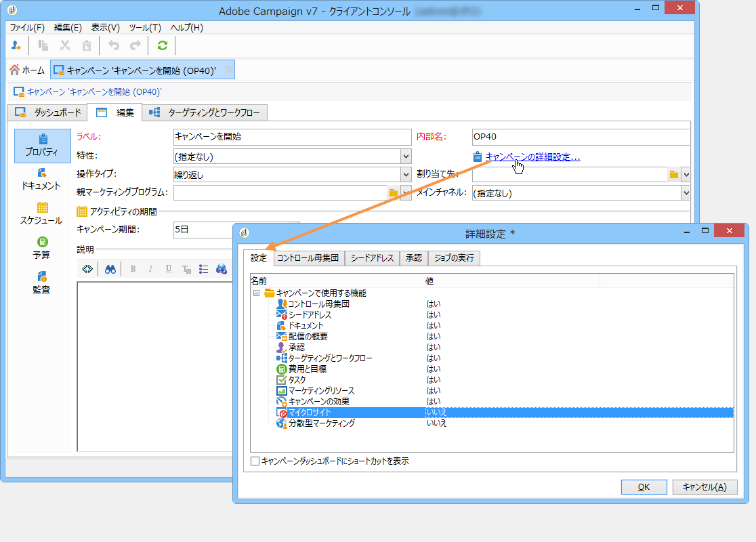The width and height of the screenshot is (756, 542).
Task: Close the キャンペーン 'キャンペーンを開始 (OP40)' tab
Action: [x=230, y=70]
